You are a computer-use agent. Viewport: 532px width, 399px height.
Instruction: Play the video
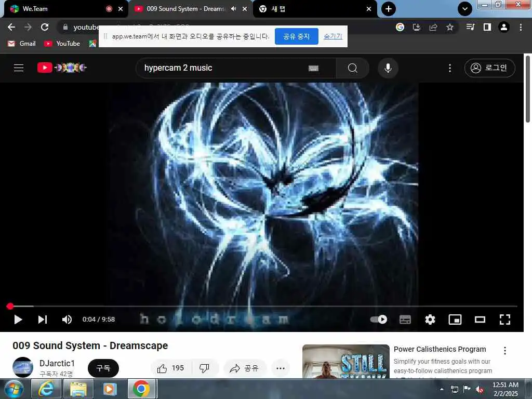tap(18, 320)
